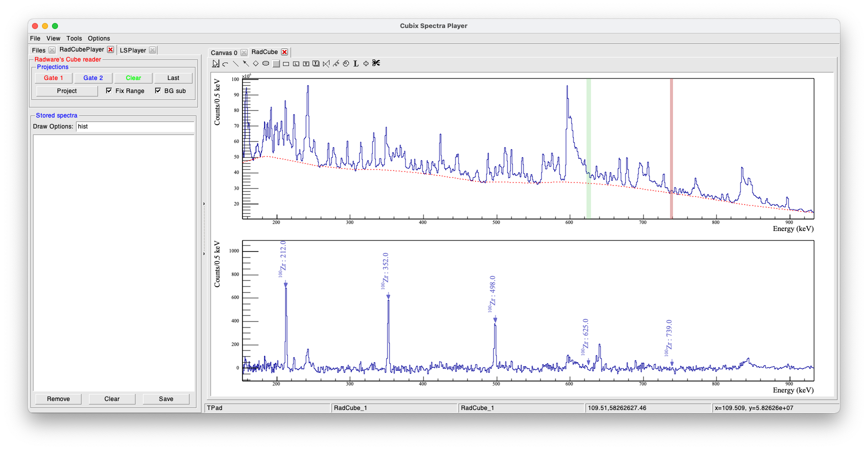868x450 pixels.
Task: Click Remove under stored spectra
Action: pyautogui.click(x=58, y=399)
